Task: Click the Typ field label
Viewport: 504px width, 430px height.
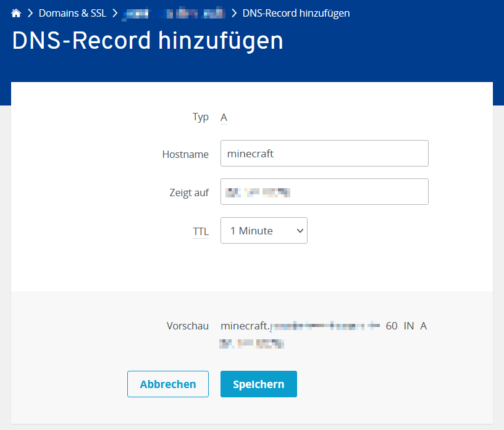Action: coord(200,117)
